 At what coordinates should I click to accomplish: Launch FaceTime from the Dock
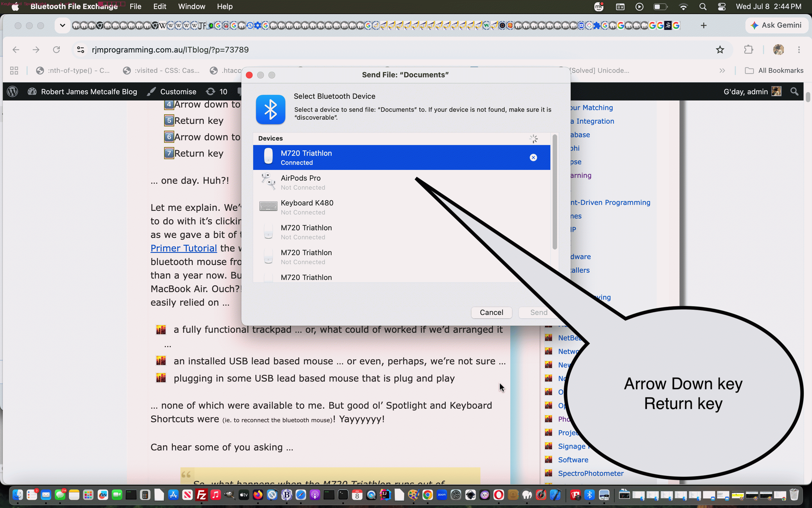[x=117, y=495]
